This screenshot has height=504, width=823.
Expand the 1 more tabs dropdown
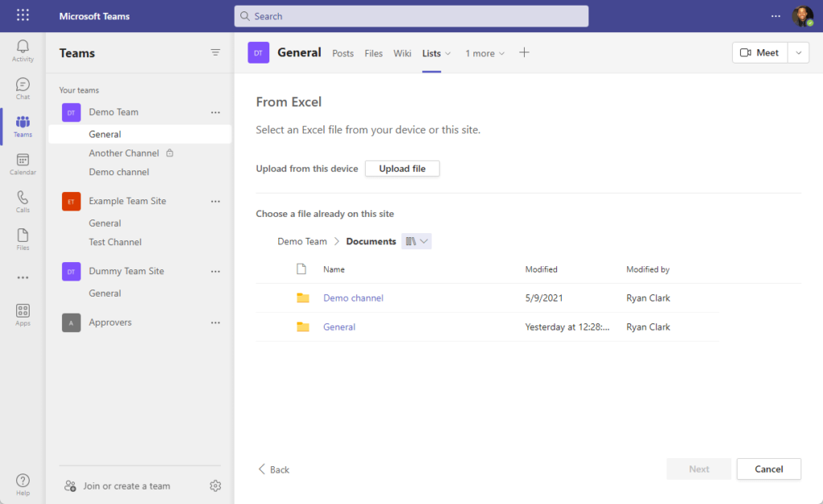[485, 54]
